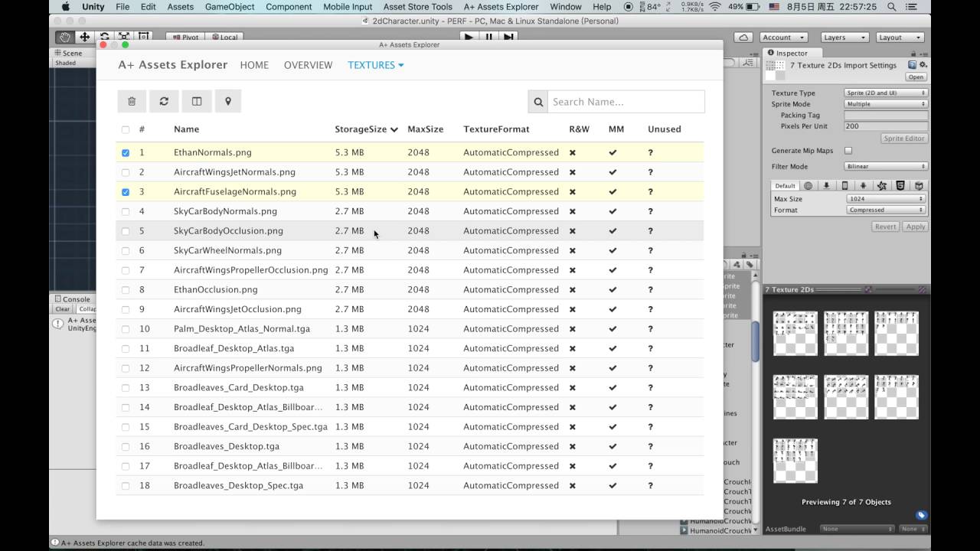Click the Apply button in Inspector
This screenshot has height=551, width=980.
(x=915, y=227)
